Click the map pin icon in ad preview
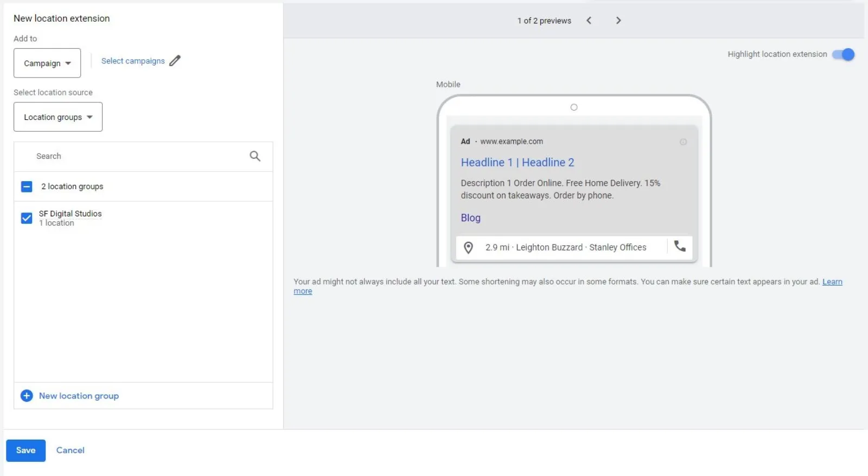This screenshot has height=476, width=868. pos(468,248)
